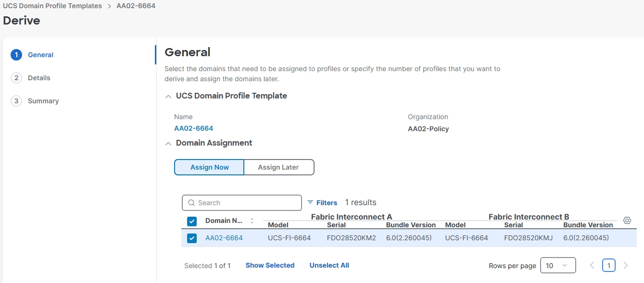Click the step 3 Summary circle
This screenshot has height=283, width=644.
[16, 101]
